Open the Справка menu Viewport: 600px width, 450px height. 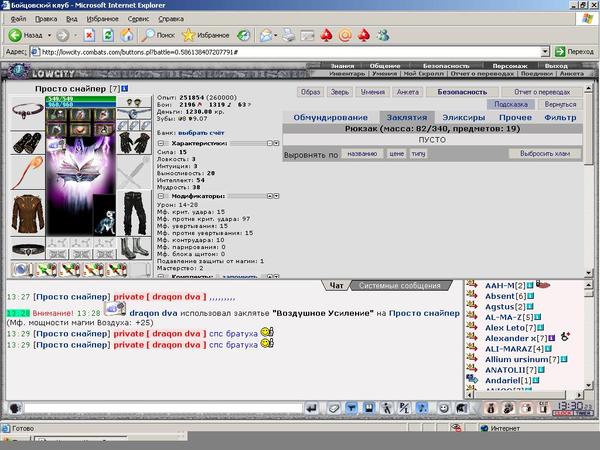(171, 19)
